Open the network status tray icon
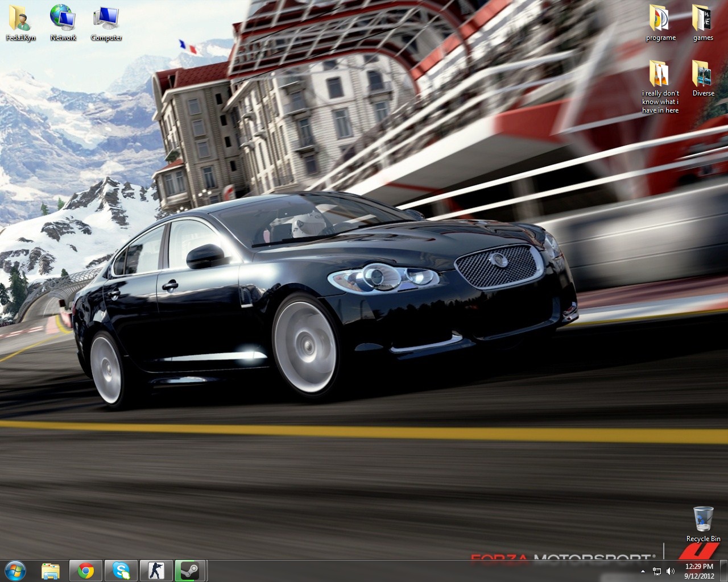The width and height of the screenshot is (728, 582). coord(657,571)
